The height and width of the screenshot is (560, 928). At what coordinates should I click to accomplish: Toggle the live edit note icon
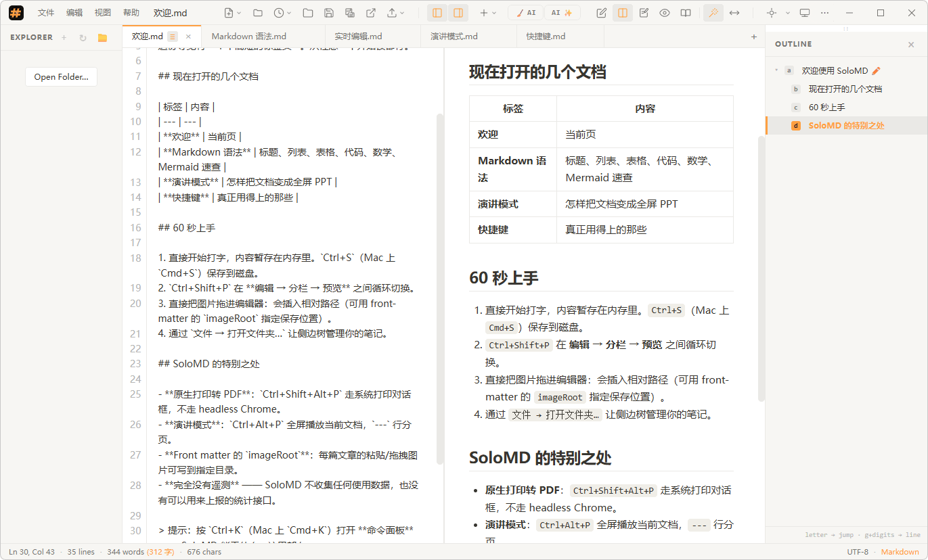(644, 13)
